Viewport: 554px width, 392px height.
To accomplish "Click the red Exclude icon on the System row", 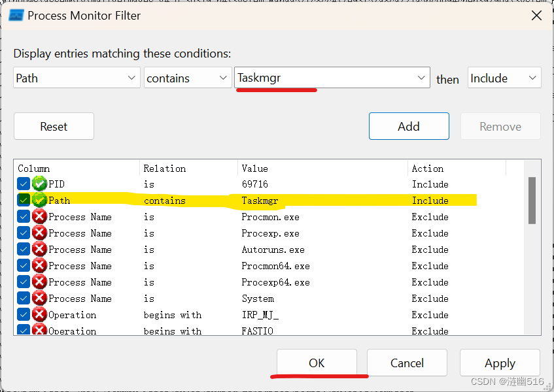I will point(39,298).
